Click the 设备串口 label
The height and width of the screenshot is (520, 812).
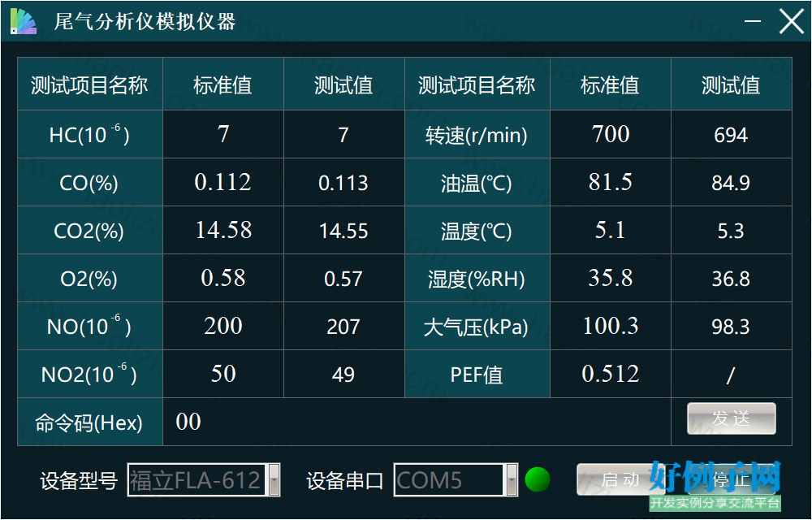coord(344,480)
